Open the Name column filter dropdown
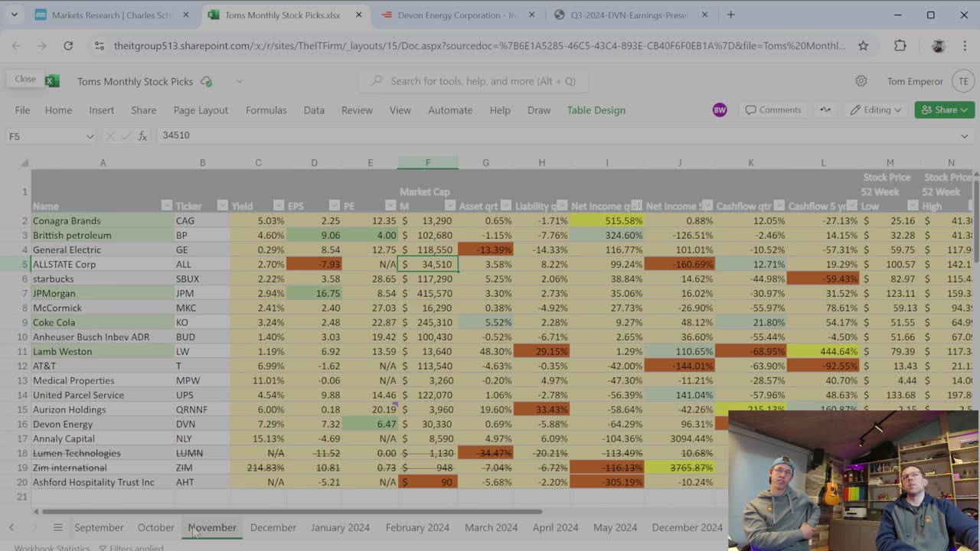 coord(166,206)
